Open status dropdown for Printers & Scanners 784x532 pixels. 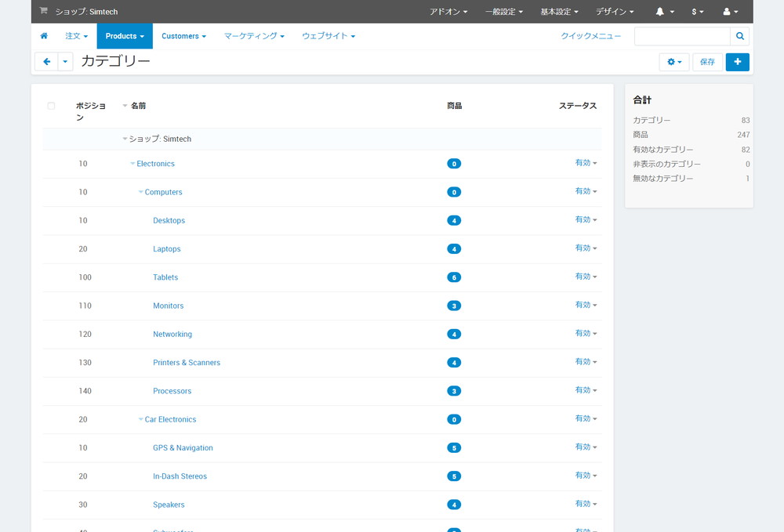(586, 362)
